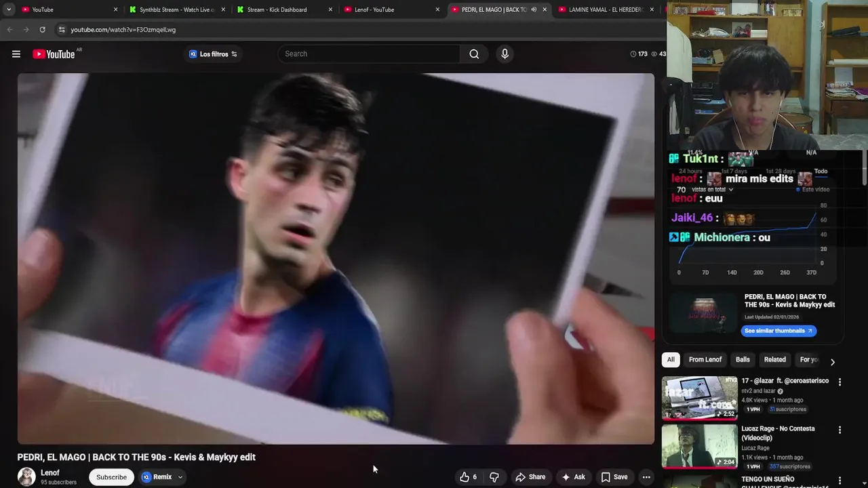The image size is (868, 488).
Task: Open 'vistas en total' dropdown
Action: 712,190
